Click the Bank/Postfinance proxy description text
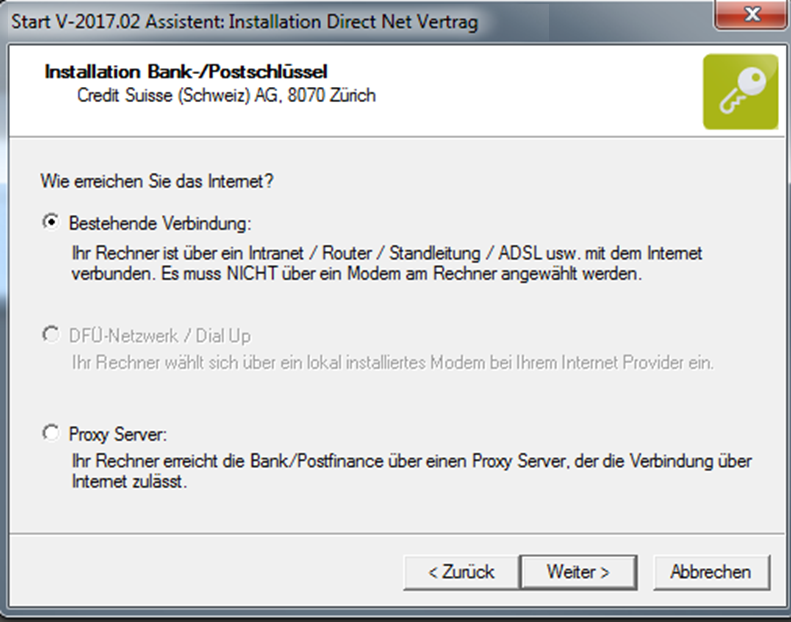Screen dimensions: 791x622 click(x=412, y=461)
